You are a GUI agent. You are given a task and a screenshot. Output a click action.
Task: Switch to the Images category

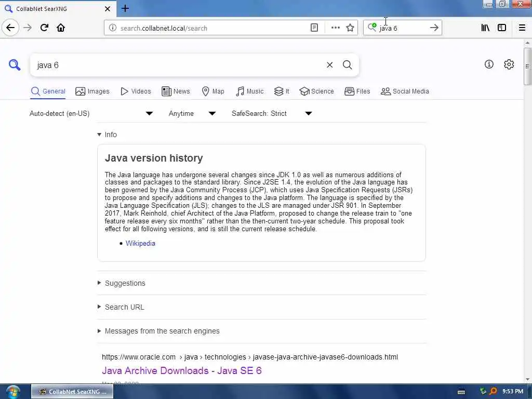coord(92,91)
